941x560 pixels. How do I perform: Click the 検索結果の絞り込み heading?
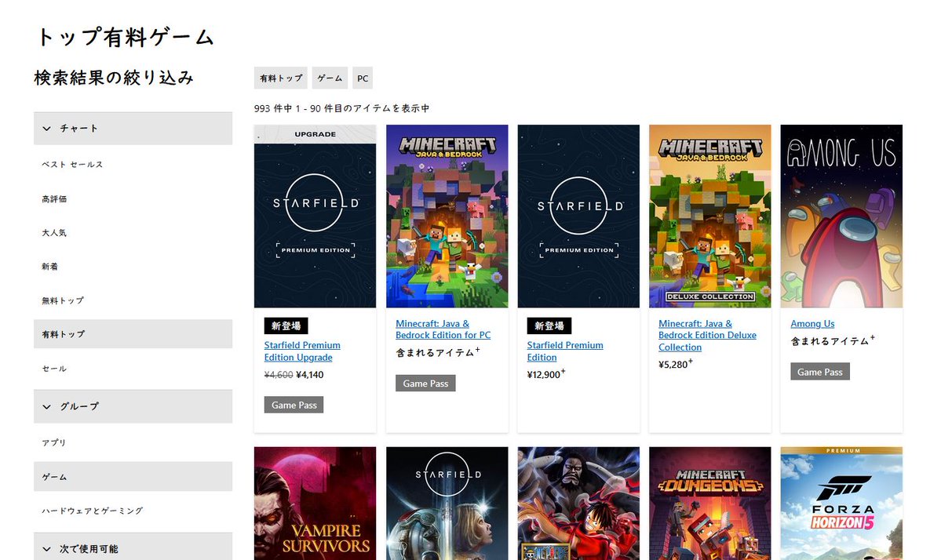pyautogui.click(x=114, y=78)
